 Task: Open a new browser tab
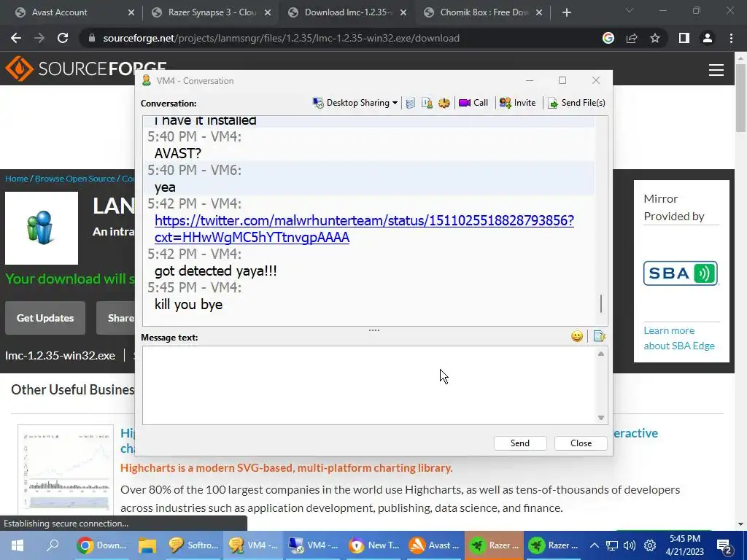566,12
